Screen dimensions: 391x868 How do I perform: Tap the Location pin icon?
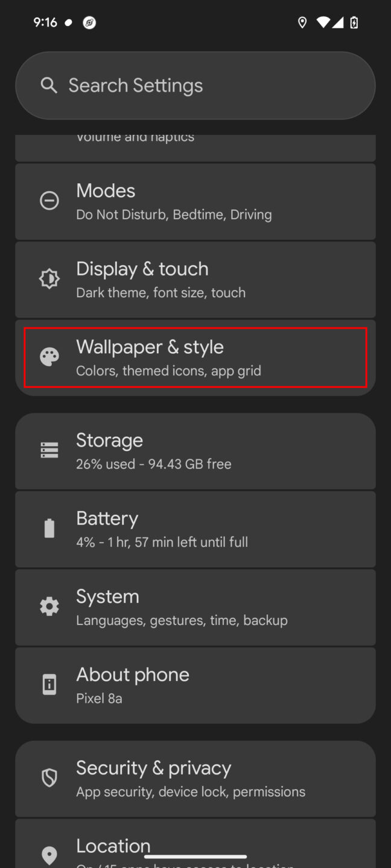(49, 855)
